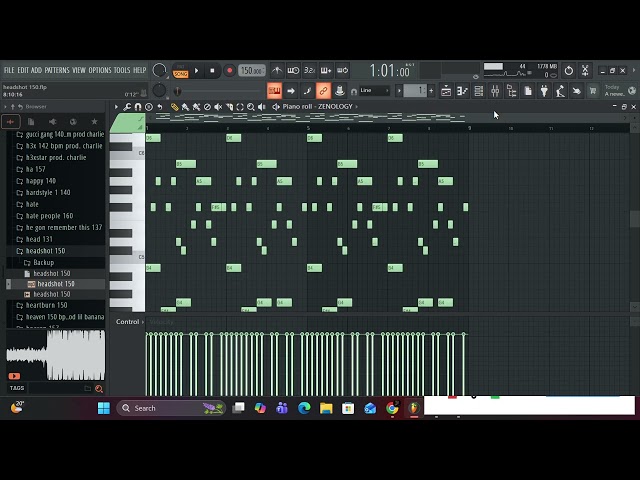This screenshot has height=480, width=640.
Task: Open the Piano roll window icon
Action: tap(462, 91)
